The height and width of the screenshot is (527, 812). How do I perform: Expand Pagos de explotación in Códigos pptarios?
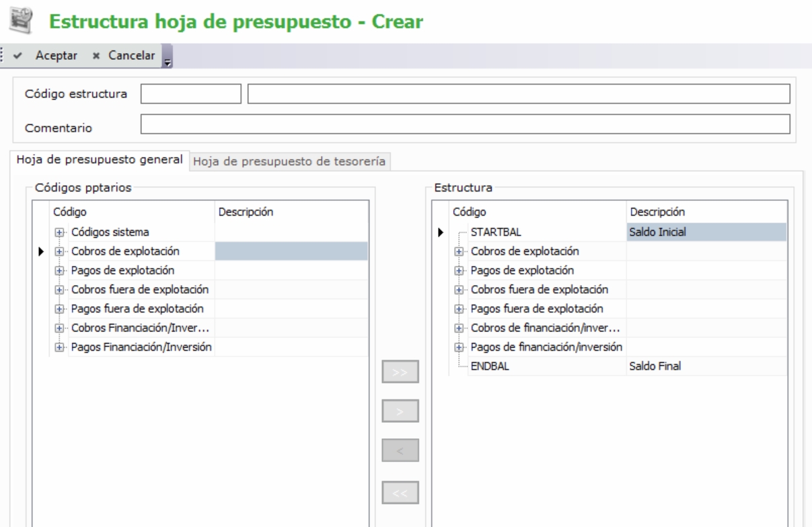click(59, 270)
